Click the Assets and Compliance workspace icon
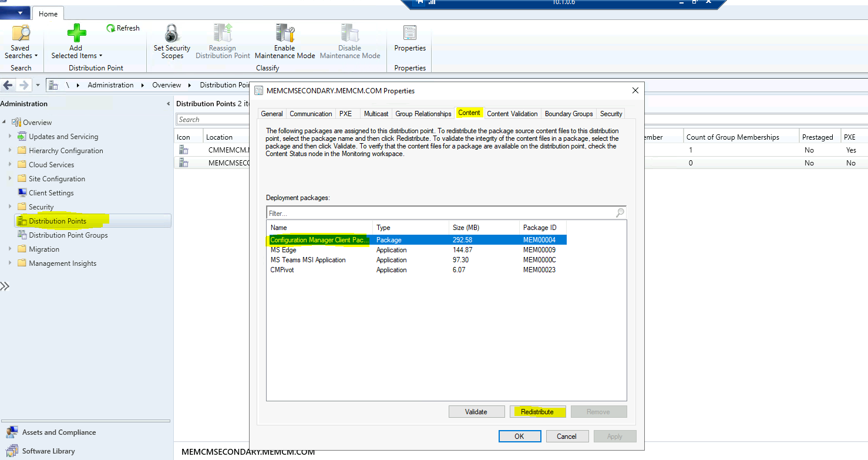 point(12,432)
